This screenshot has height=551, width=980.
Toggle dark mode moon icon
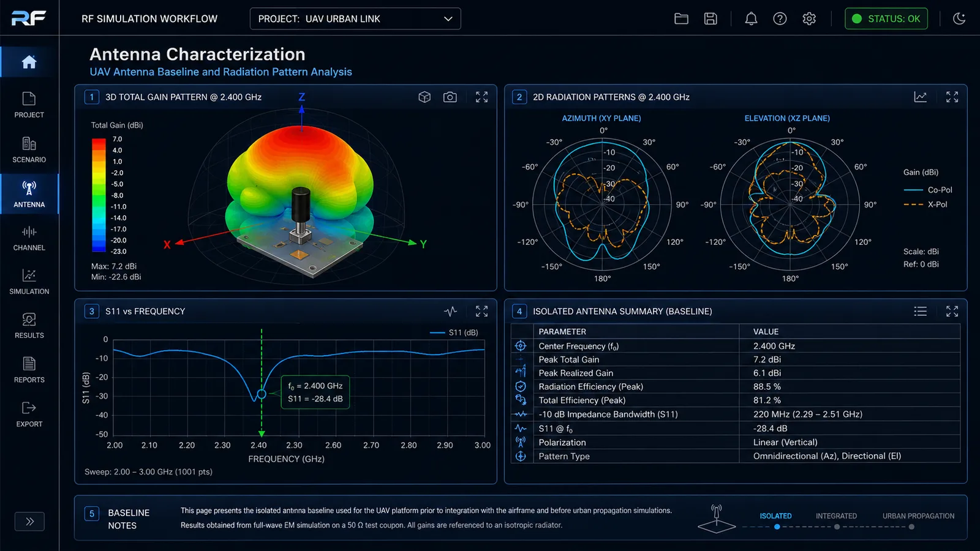click(959, 19)
